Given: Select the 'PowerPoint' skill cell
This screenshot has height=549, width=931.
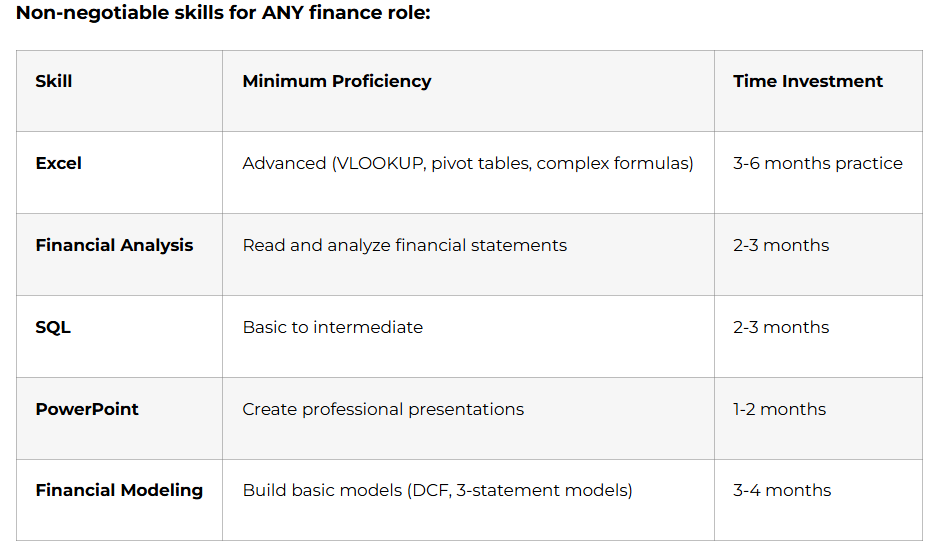Looking at the screenshot, I should (87, 409).
